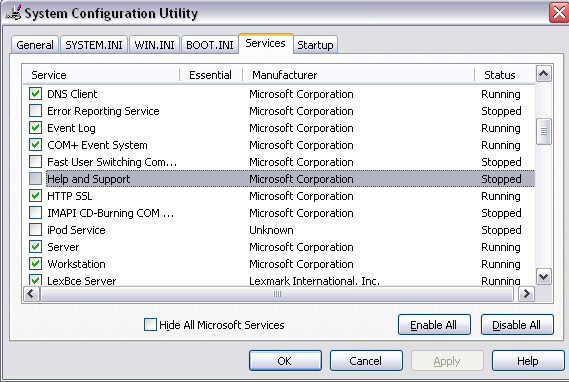569x382 pixels.
Task: Switch to the SYSTEM.INI tab
Action: click(x=94, y=45)
